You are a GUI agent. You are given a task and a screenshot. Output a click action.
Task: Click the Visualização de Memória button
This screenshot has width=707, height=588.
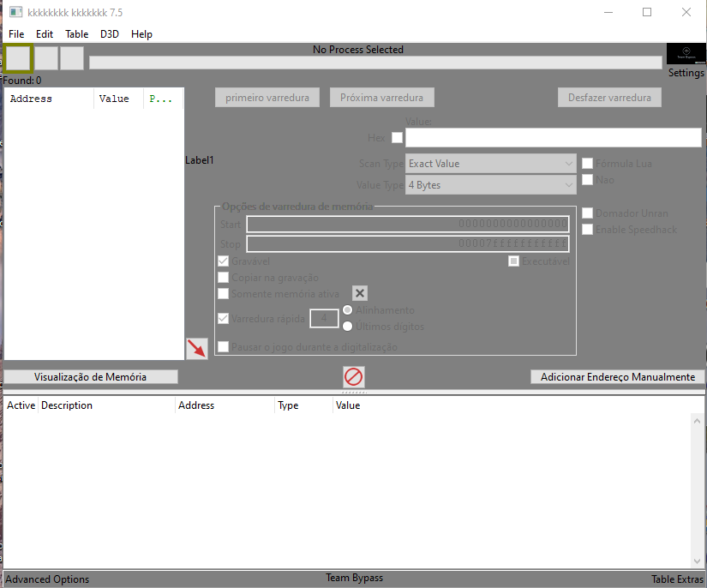click(x=90, y=377)
